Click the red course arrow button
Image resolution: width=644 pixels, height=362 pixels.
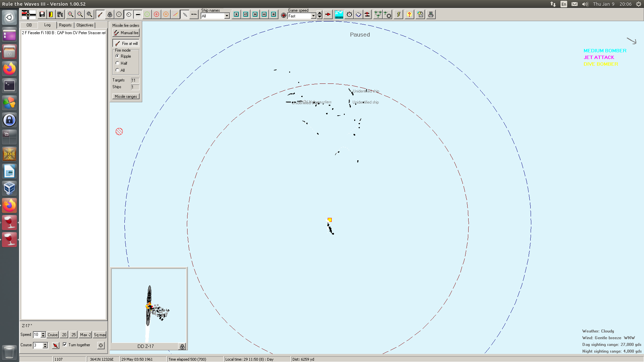[56, 345]
